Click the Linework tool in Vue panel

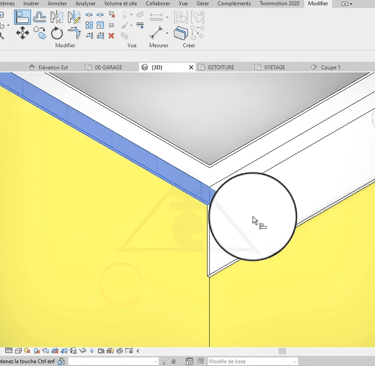click(x=140, y=25)
